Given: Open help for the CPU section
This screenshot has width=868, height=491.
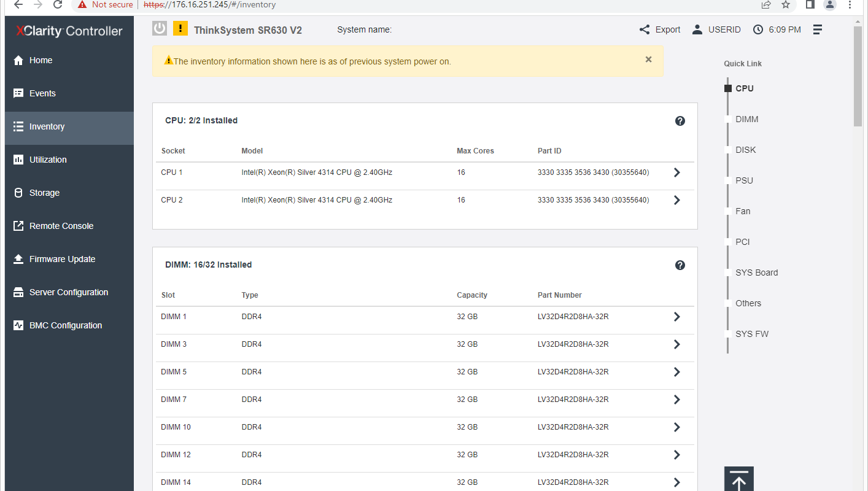Looking at the screenshot, I should click(x=680, y=121).
